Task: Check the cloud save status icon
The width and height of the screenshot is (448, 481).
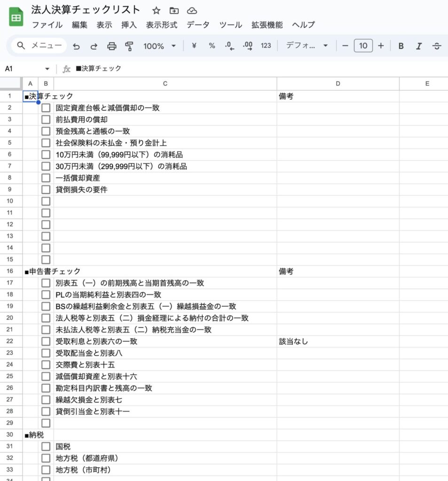Action: [192, 11]
